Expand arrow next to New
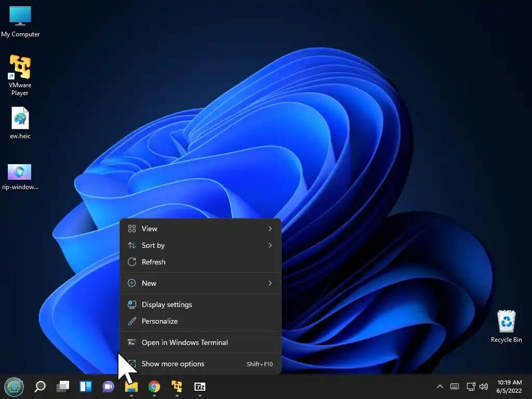The width and height of the screenshot is (532, 399). pos(270,283)
